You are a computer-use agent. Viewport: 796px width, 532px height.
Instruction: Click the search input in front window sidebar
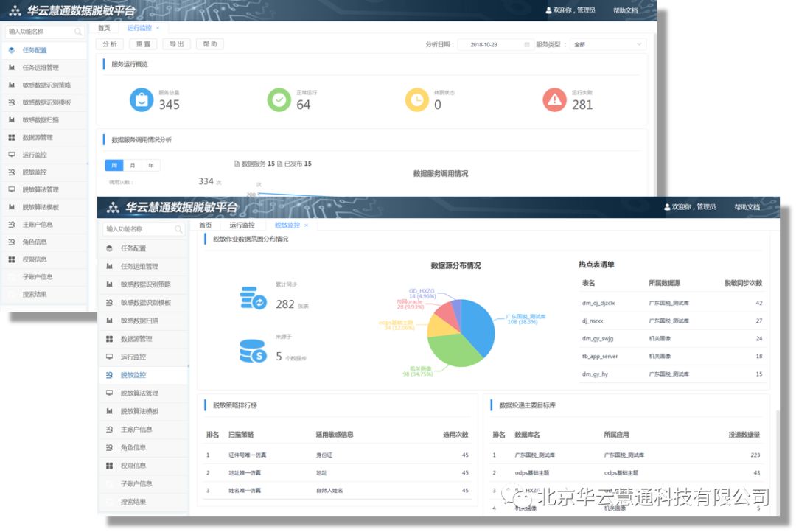pos(143,229)
